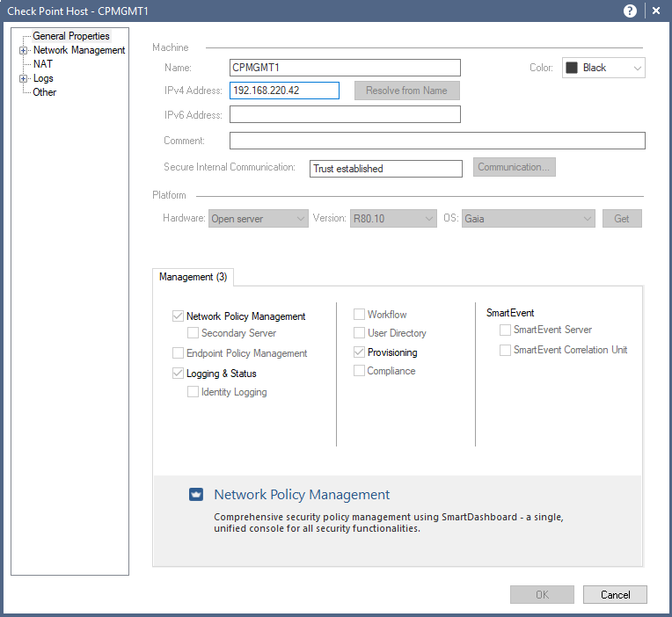Click the Resolve from Name button
The width and height of the screenshot is (672, 617).
406,91
